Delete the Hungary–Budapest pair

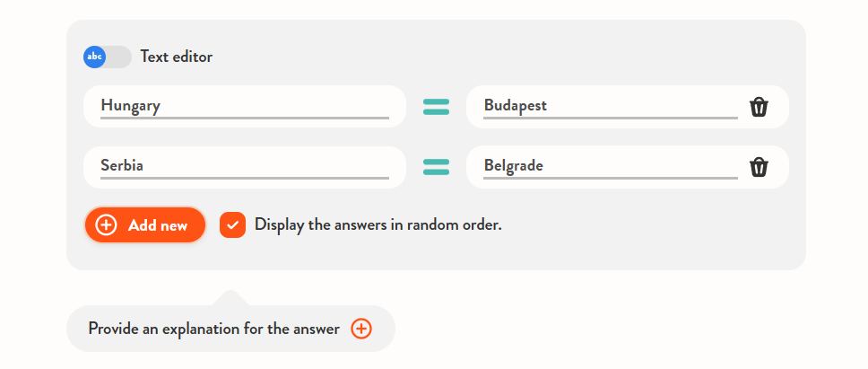pyautogui.click(x=759, y=107)
